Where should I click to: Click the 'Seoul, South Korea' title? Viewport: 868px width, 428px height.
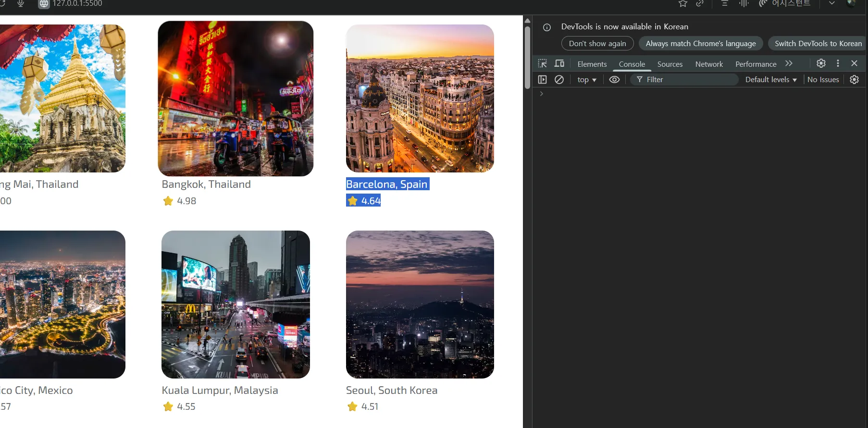tap(392, 391)
